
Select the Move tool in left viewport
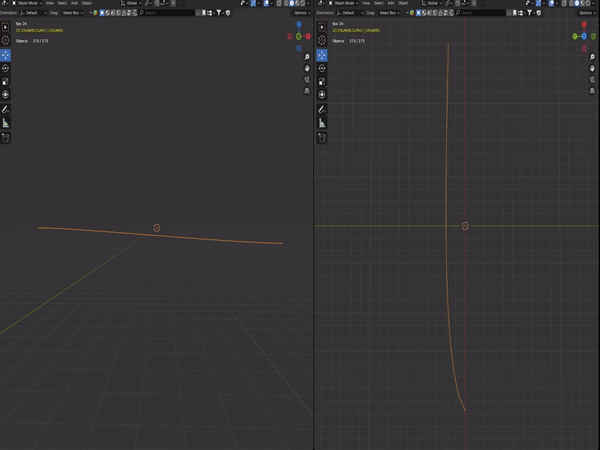[5, 55]
